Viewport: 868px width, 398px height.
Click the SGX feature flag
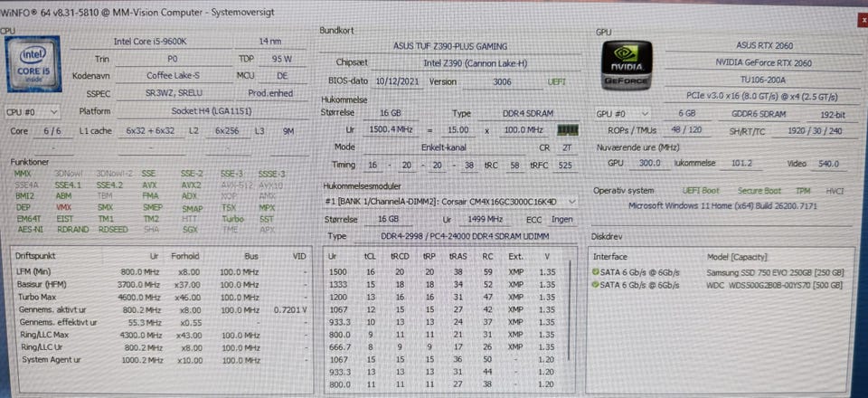pos(189,229)
